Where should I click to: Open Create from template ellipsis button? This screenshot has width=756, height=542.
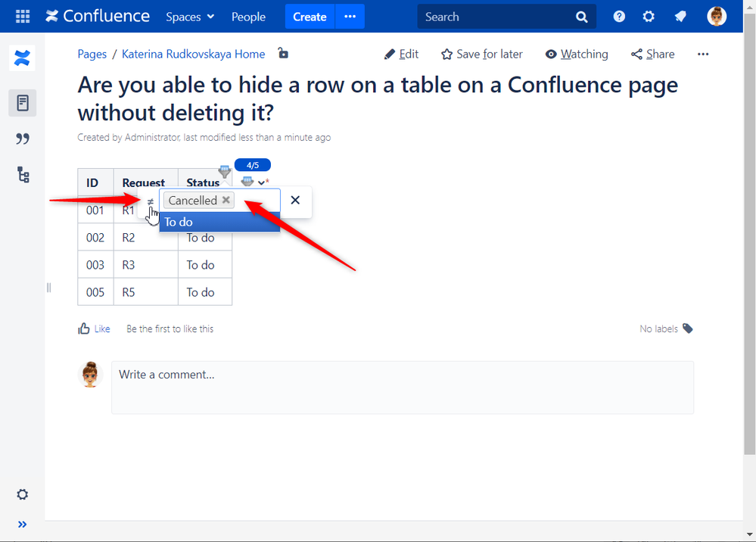(x=350, y=17)
